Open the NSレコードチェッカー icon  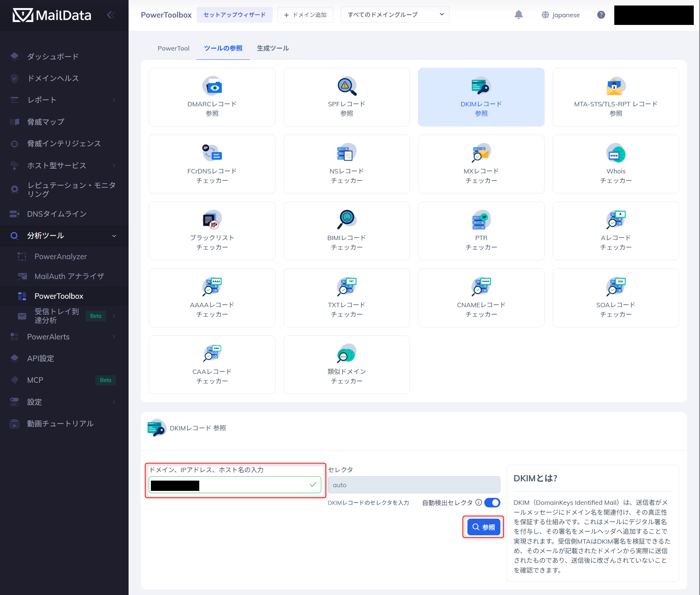tap(347, 153)
